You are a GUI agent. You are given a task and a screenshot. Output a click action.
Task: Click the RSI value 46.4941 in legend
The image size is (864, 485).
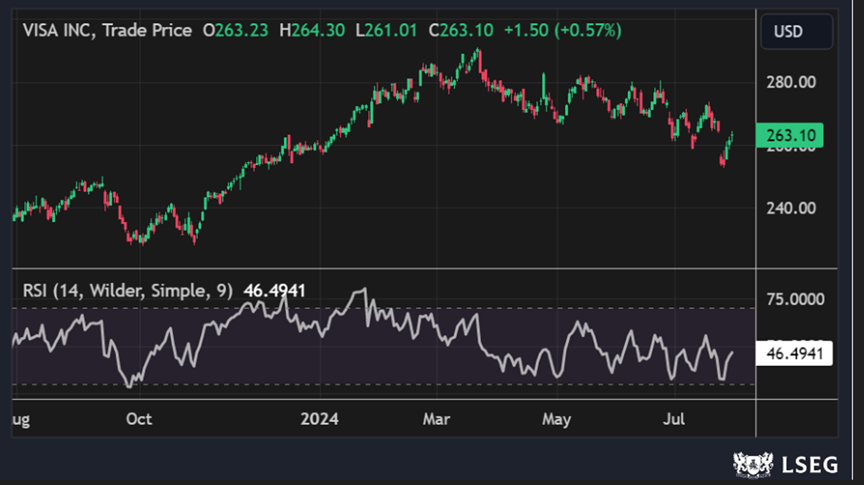click(274, 290)
